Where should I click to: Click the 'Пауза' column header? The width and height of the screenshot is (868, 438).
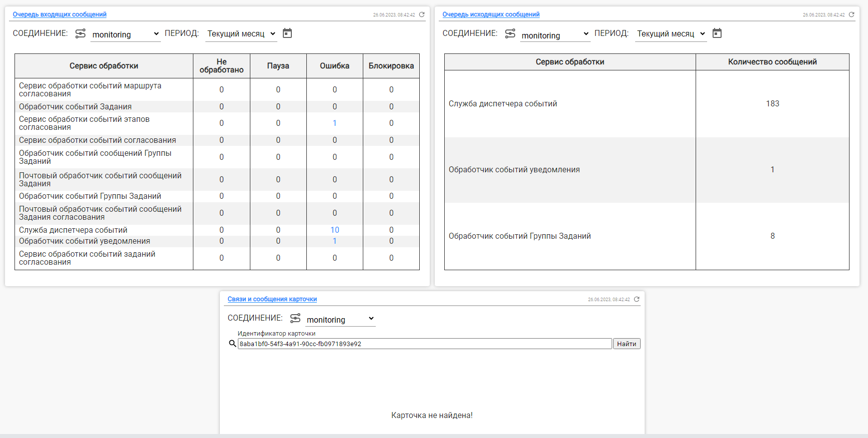point(278,66)
